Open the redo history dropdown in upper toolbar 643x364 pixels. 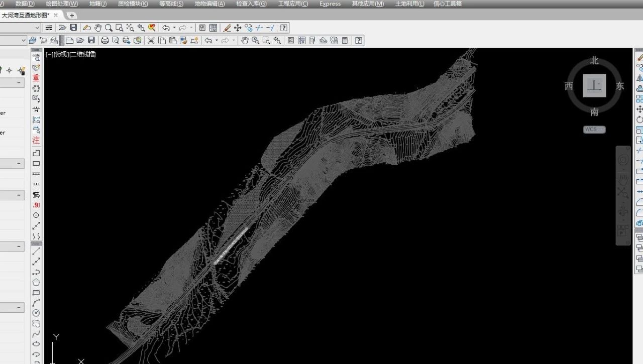pos(191,28)
